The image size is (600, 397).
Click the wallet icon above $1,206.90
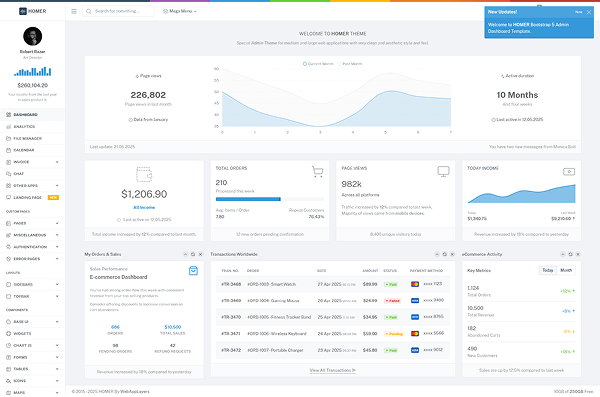click(x=144, y=174)
